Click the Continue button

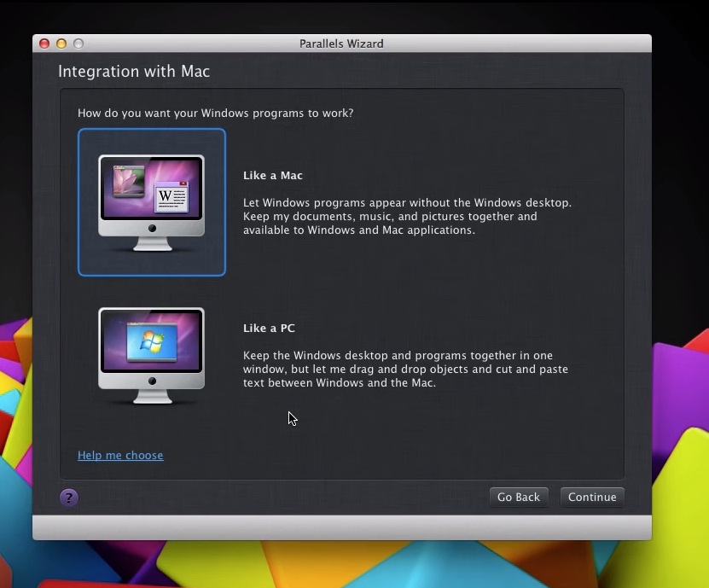[x=592, y=497]
